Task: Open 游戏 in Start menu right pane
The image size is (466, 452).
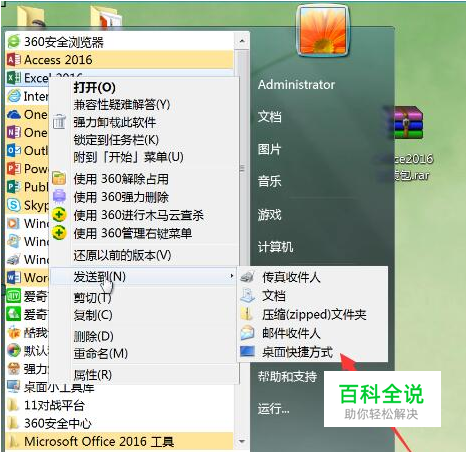Action: pos(270,215)
